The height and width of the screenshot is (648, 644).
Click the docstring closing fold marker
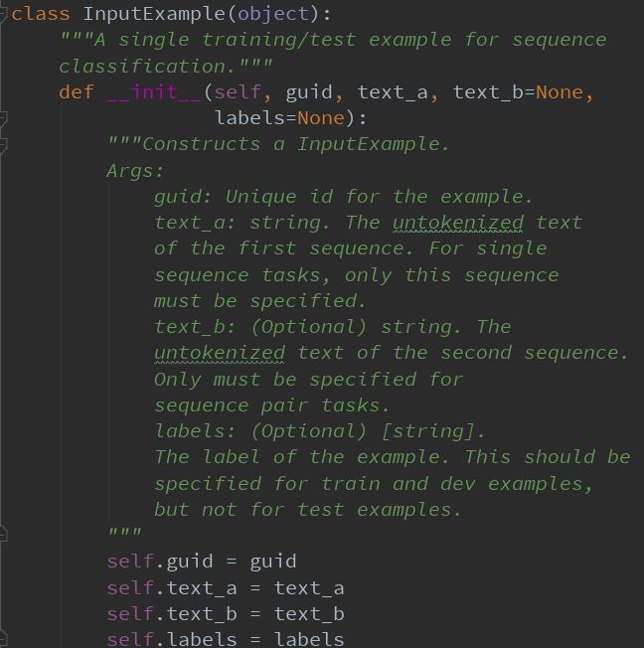point(3,534)
